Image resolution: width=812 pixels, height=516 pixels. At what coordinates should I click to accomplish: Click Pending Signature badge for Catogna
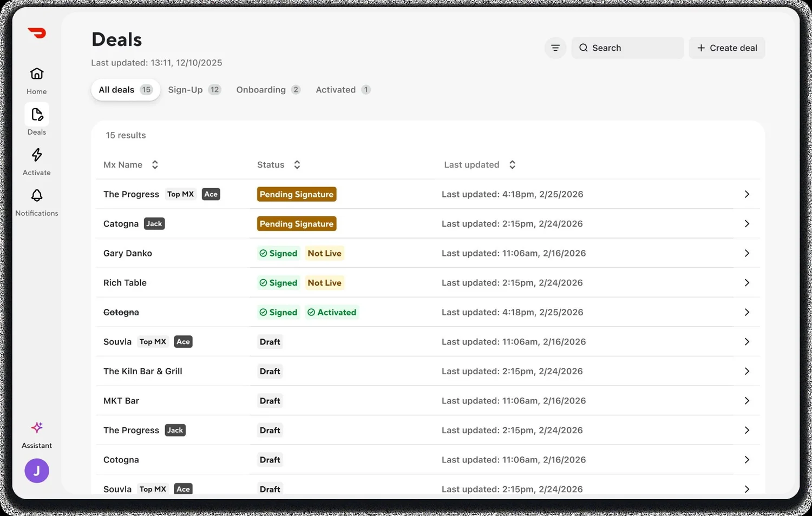click(297, 224)
